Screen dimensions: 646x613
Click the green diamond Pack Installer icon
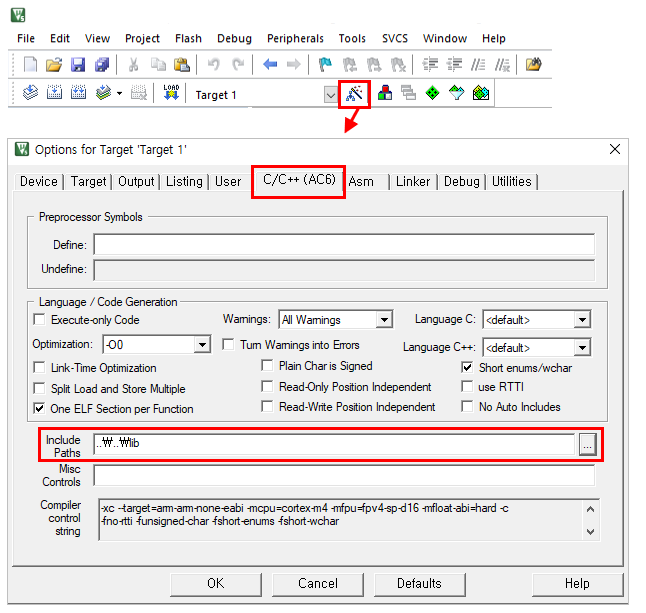click(432, 94)
